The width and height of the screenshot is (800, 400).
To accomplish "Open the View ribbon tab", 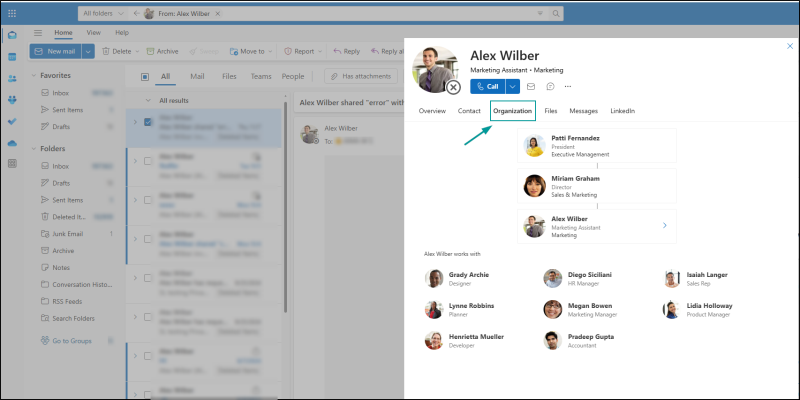I will 93,33.
